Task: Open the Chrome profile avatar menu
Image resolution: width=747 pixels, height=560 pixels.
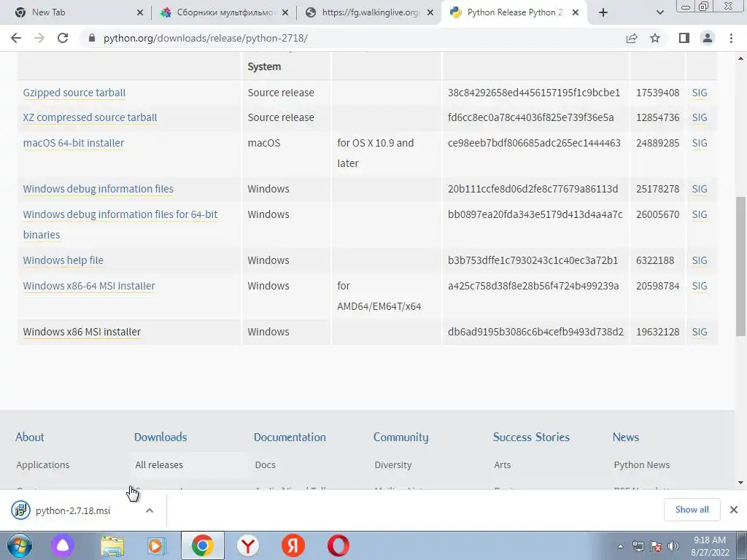Action: (x=708, y=38)
